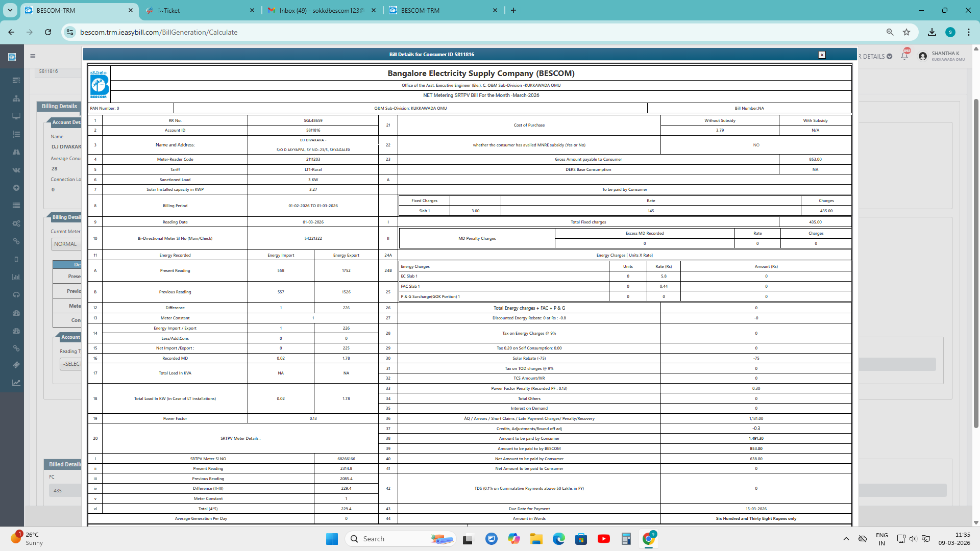The width and height of the screenshot is (980, 551).
Task: Open the gears settings sidebar icon
Action: tap(16, 223)
